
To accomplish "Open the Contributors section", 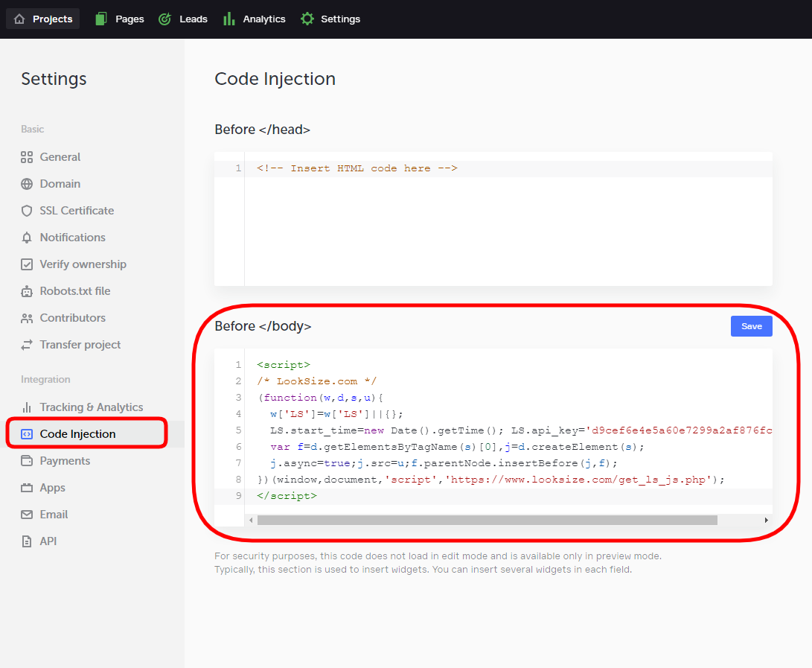I will (63, 318).
